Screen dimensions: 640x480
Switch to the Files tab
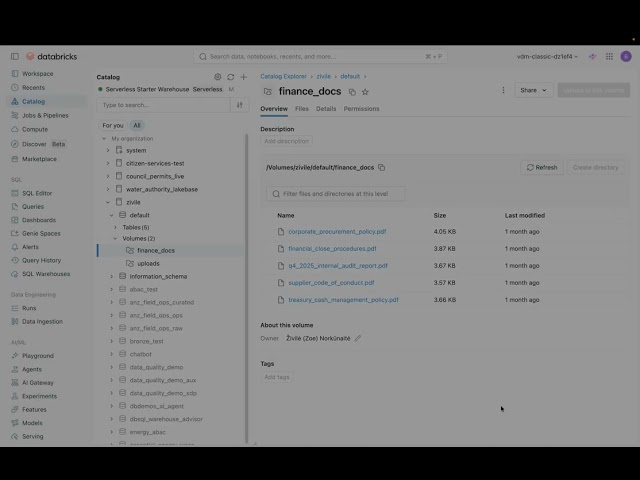pyautogui.click(x=302, y=109)
